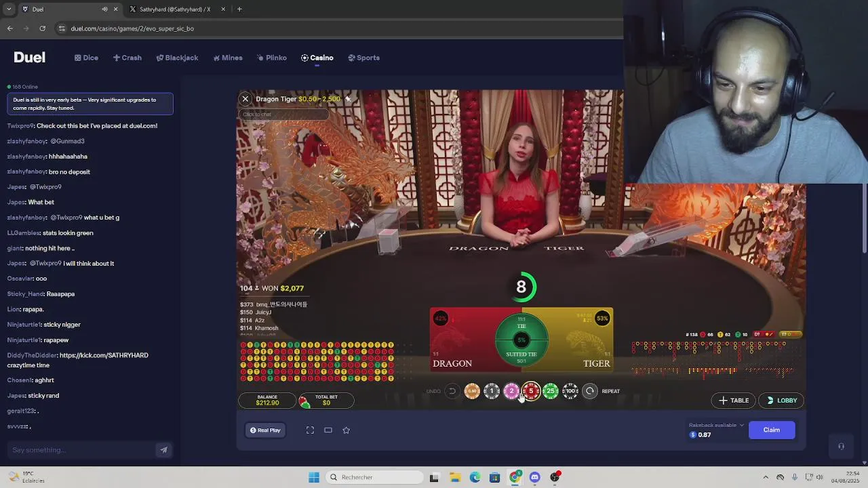Open the browser tab search dropdown
This screenshot has width=868, height=488.
pyautogui.click(x=8, y=9)
